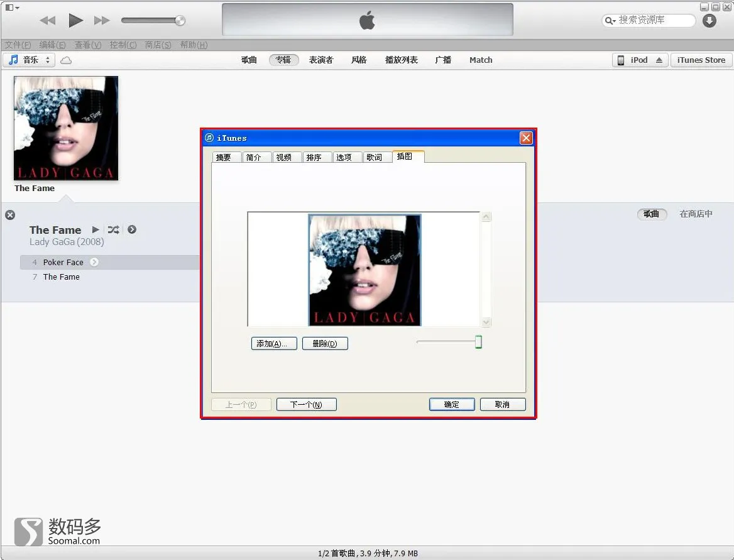The width and height of the screenshot is (734, 560).
Task: Skip forward with the fast-forward button
Action: (x=102, y=20)
